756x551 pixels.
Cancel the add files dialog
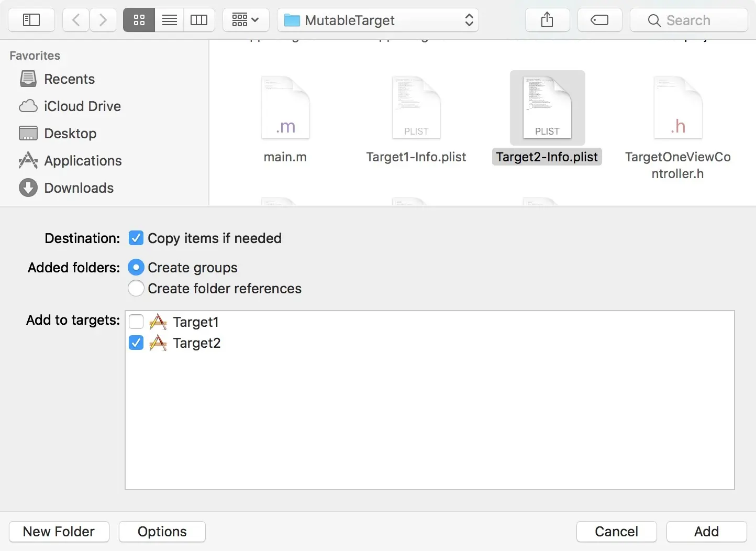pyautogui.click(x=617, y=532)
